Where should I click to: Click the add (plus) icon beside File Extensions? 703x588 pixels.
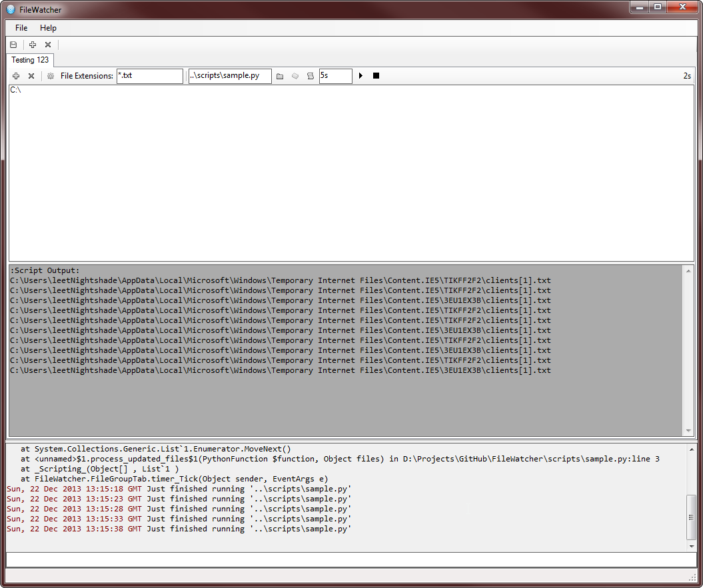[16, 76]
